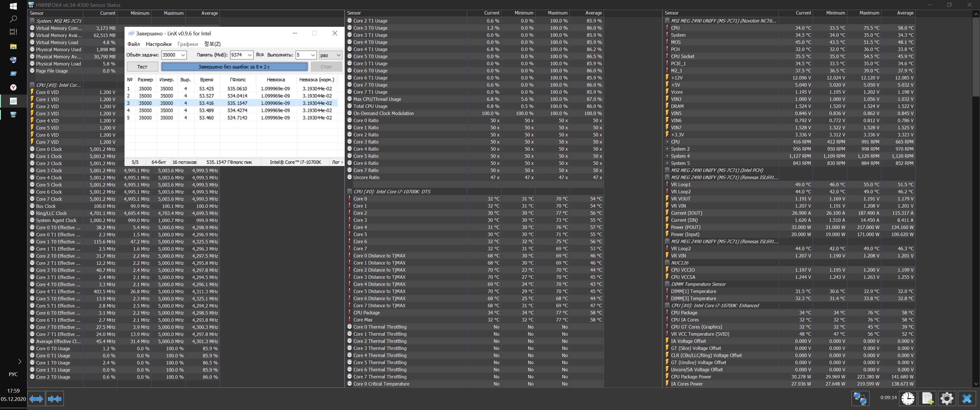Select result row number 4 in LinX
Viewport: 980px width, 410px height.
pos(228,110)
